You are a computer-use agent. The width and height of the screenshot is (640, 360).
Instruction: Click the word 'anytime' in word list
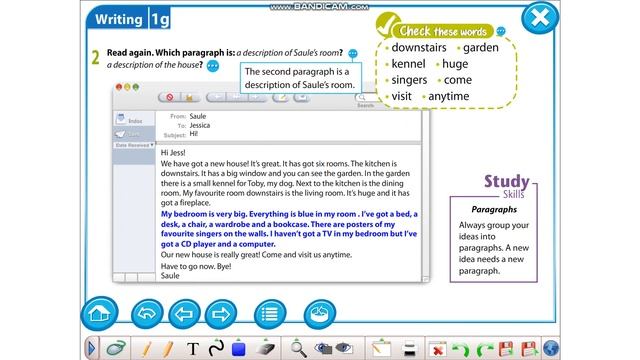[449, 96]
